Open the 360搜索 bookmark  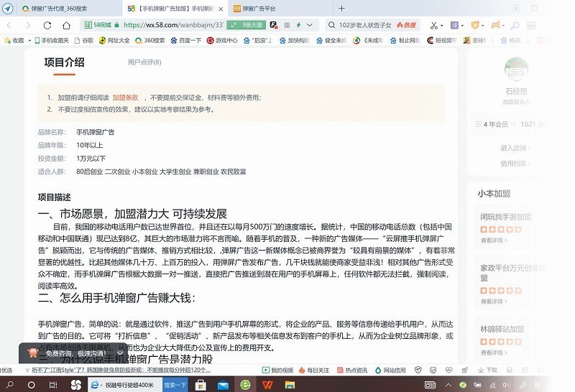(150, 40)
